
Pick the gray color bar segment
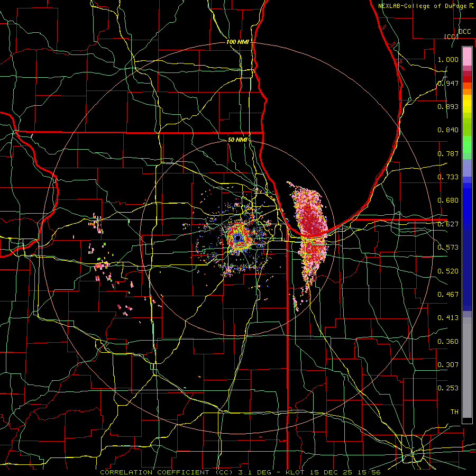pyautogui.click(x=467, y=368)
